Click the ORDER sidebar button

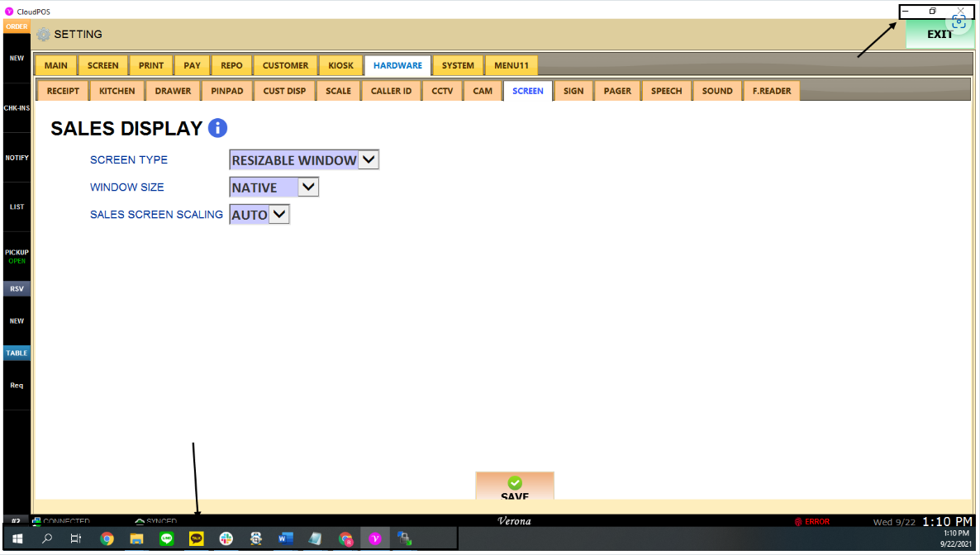click(17, 26)
